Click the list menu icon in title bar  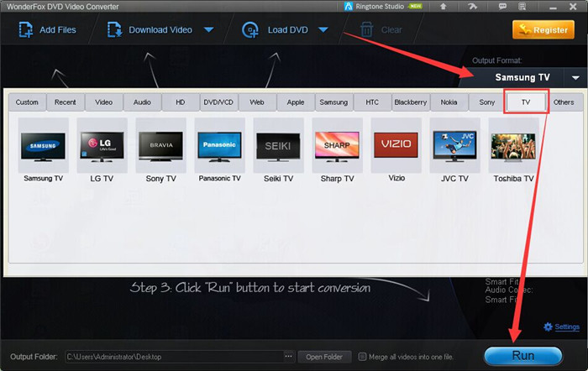coord(522,7)
